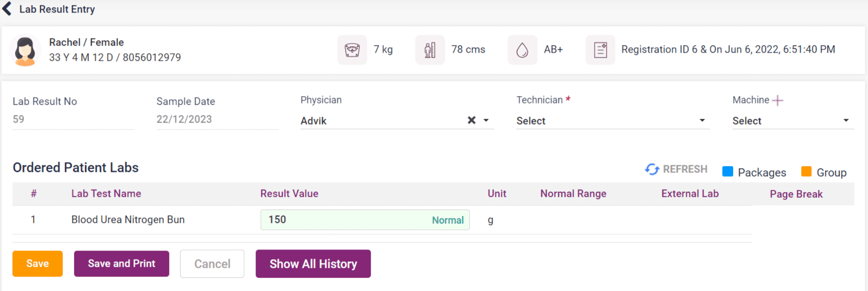Click the blue Packages color swatch
868x291 pixels.
[728, 172]
